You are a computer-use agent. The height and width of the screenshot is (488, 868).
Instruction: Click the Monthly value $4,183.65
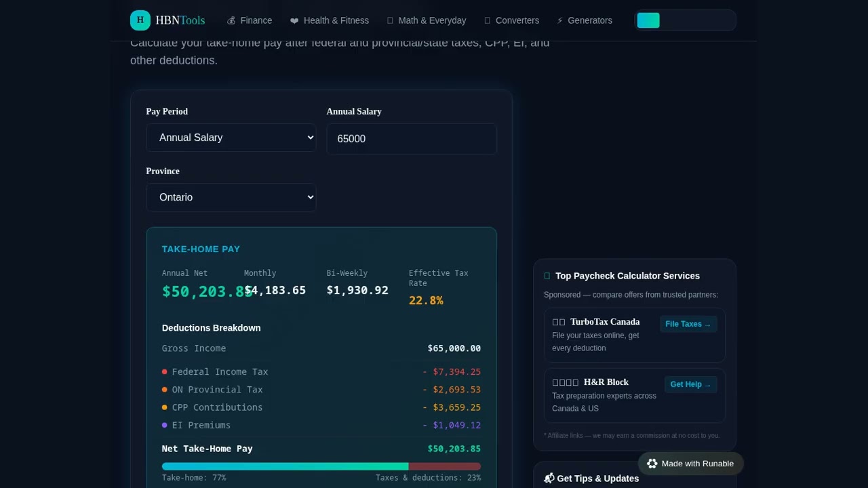coord(275,290)
